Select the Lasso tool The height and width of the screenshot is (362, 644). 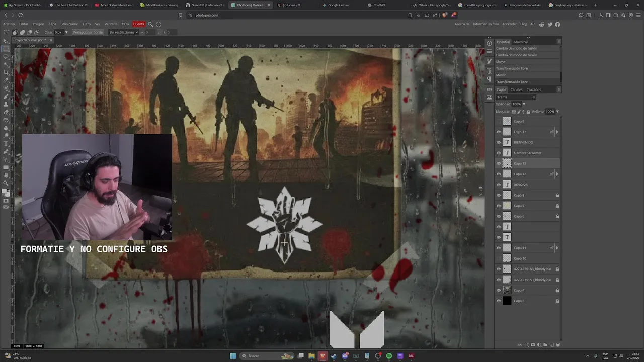point(6,57)
